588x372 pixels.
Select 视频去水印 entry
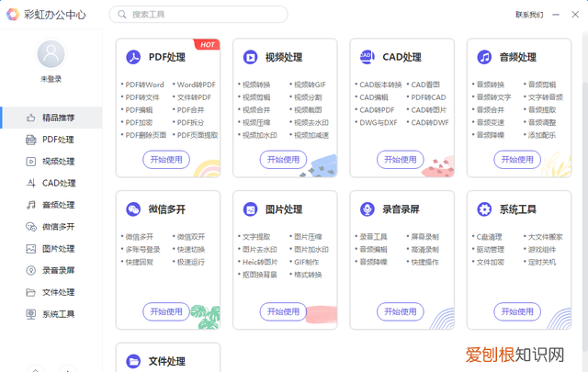tap(311, 123)
